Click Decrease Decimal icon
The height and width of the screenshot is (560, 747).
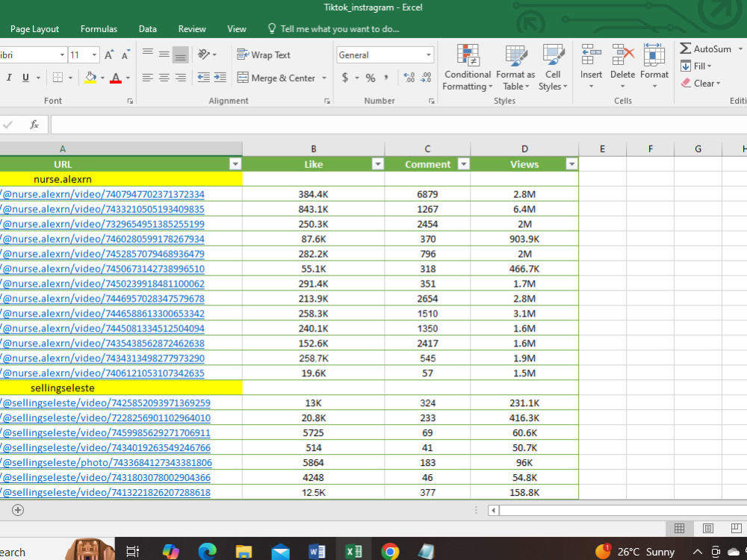coord(426,78)
